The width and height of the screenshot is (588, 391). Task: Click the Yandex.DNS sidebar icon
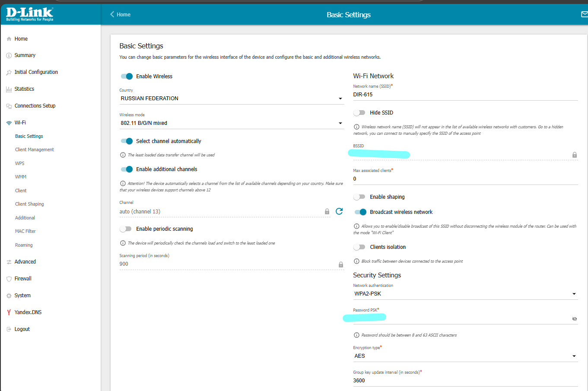[x=9, y=312]
